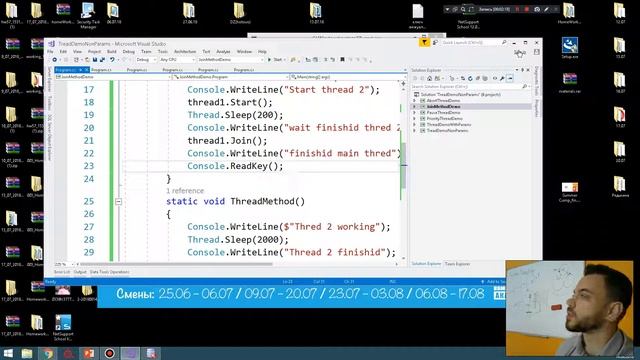Click the Save file toolbar icon
This screenshot has width=640, height=360.
pyautogui.click(x=95, y=60)
